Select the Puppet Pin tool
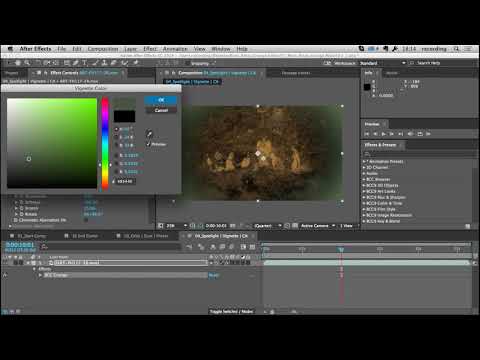This screenshot has height=360, width=480. (x=136, y=63)
